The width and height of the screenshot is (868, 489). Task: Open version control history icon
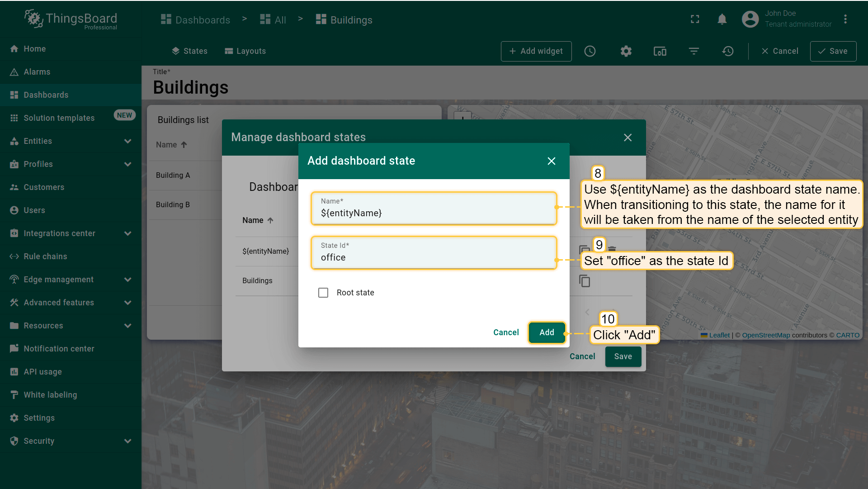[x=727, y=51]
